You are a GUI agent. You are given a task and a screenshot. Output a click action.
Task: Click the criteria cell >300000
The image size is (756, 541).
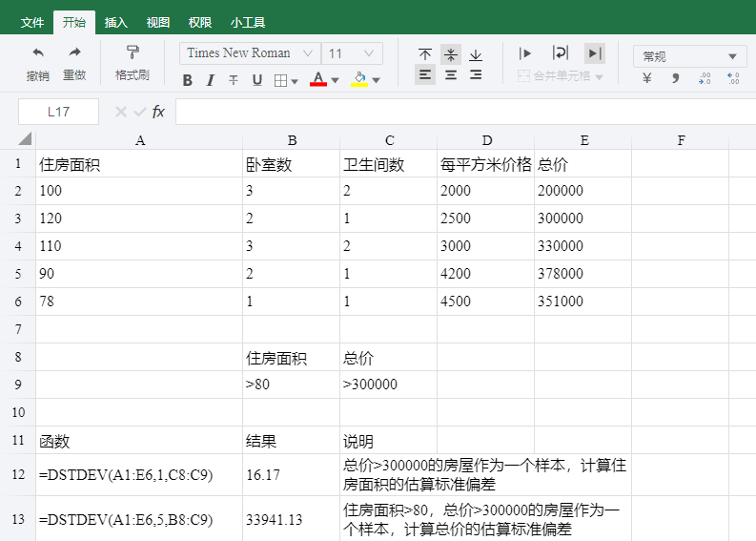point(389,385)
